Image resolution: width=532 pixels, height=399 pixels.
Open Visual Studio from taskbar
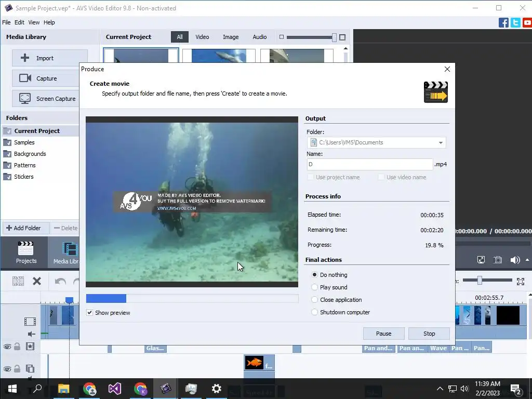(x=115, y=389)
